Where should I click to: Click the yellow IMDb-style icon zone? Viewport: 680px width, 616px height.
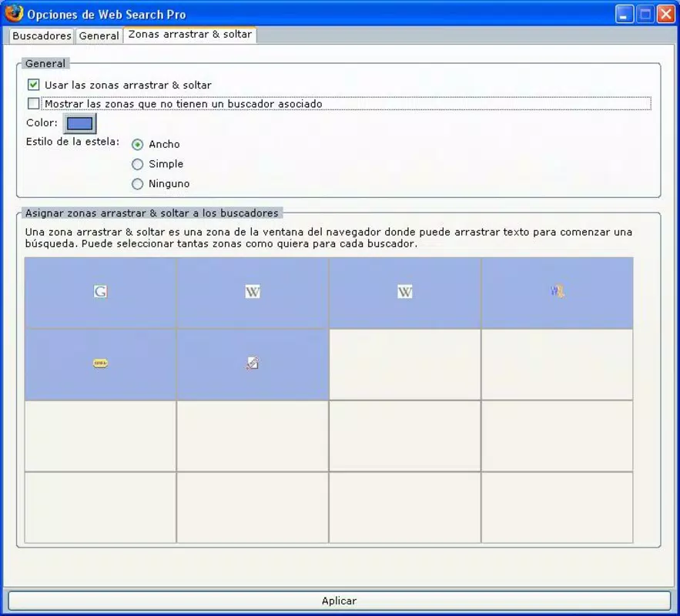pyautogui.click(x=100, y=364)
